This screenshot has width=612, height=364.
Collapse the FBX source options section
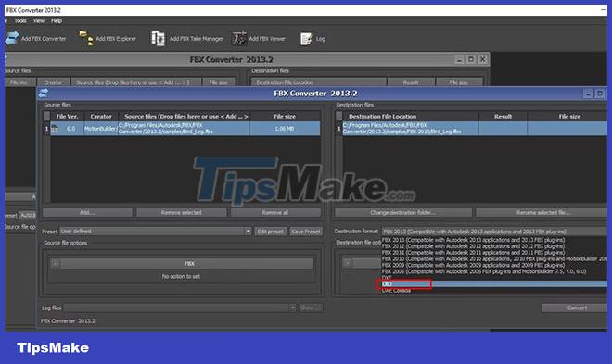point(56,263)
